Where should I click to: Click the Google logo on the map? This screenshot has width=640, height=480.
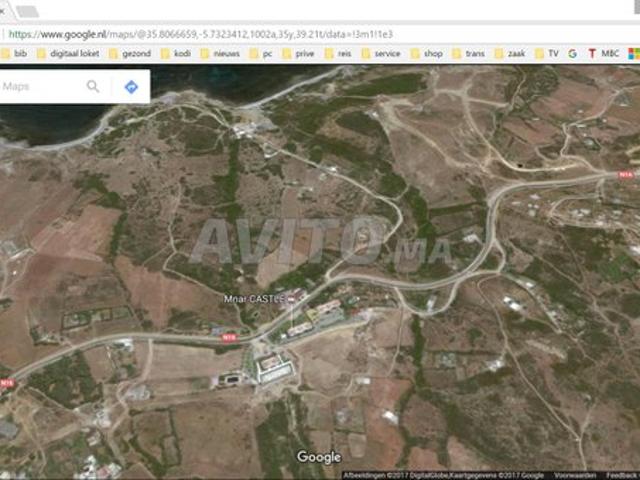319,457
